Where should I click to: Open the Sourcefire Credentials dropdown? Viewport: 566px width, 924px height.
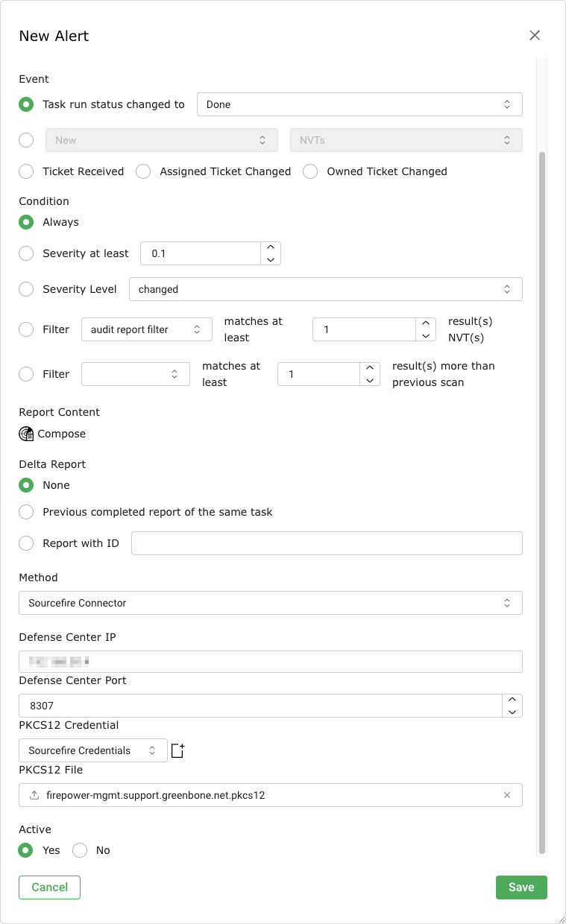92,750
